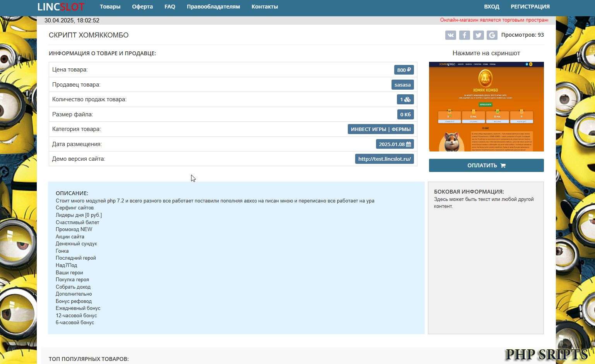Share the product on VK

[451, 35]
